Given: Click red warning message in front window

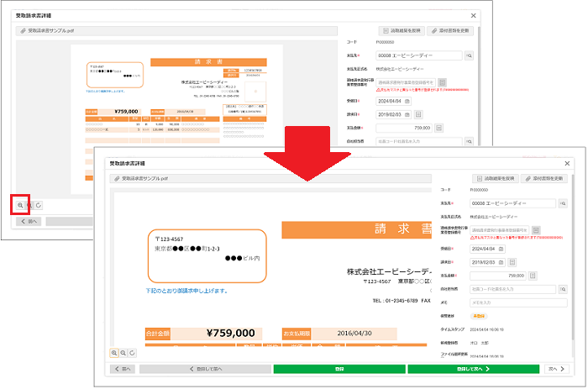Looking at the screenshot, I should (517, 238).
